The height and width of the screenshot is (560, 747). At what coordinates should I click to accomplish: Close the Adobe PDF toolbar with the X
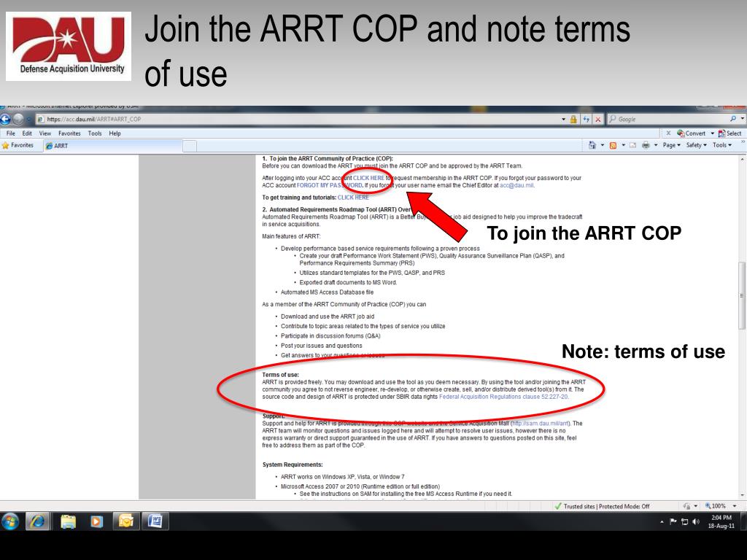point(668,133)
